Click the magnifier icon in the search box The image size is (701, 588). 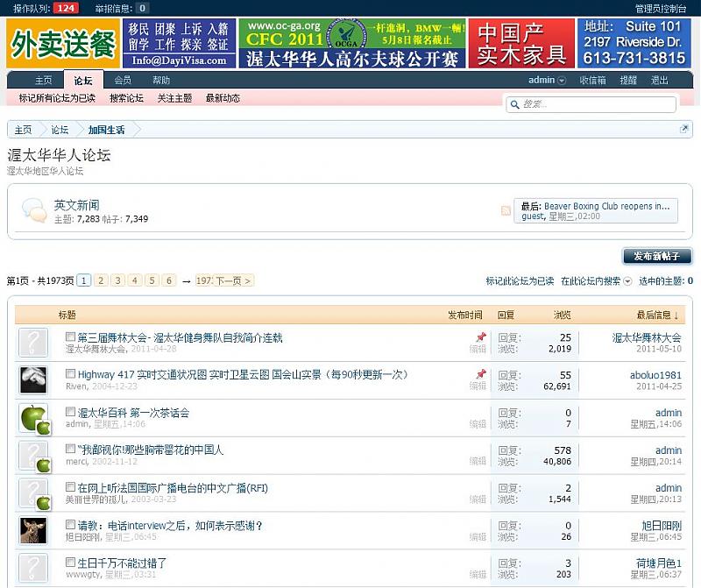514,104
